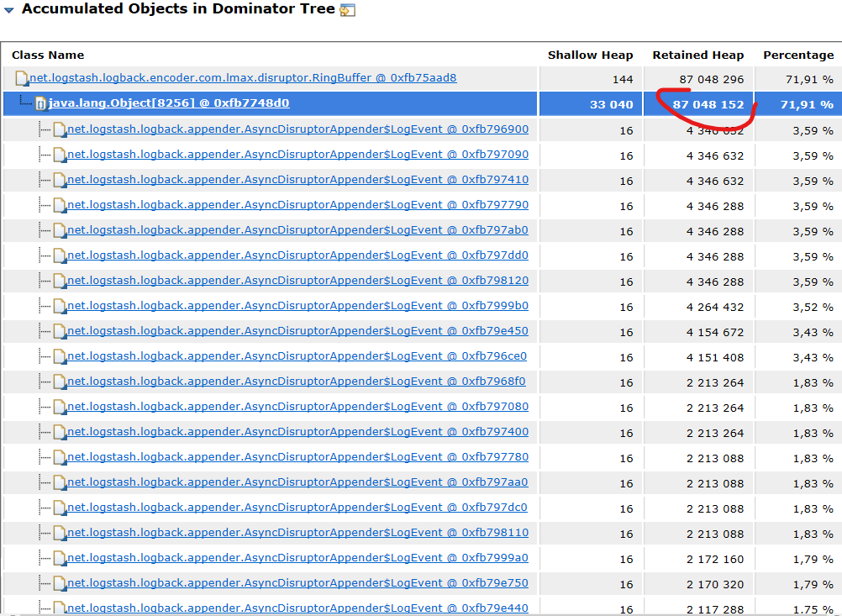
Task: Open LogEvent @ 0xfb798120 link
Action: [298, 281]
